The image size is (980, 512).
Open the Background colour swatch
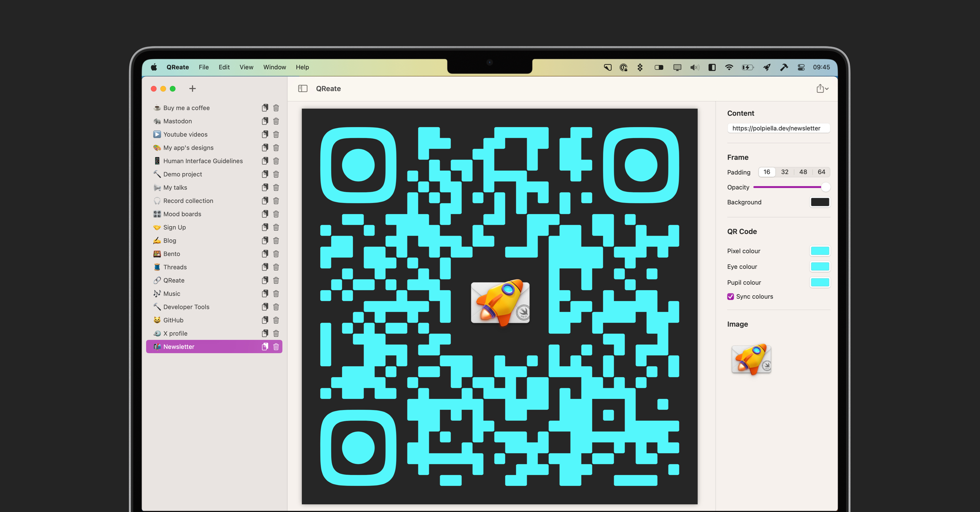820,202
